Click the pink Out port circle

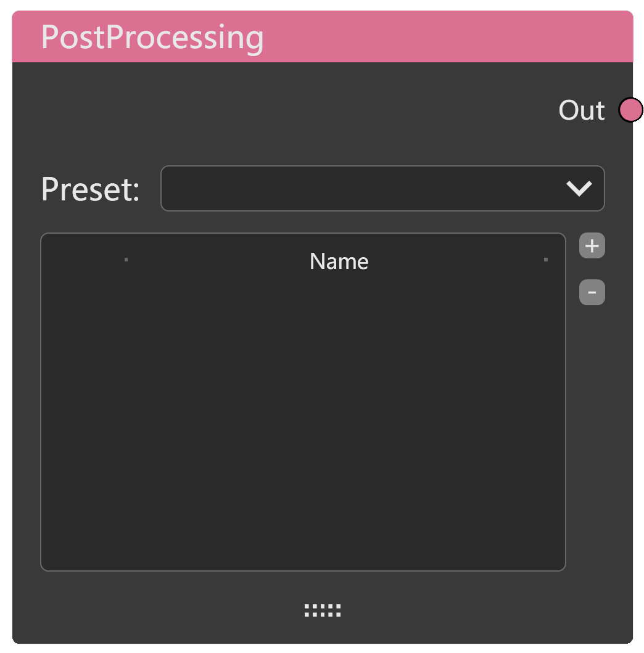[x=630, y=110]
